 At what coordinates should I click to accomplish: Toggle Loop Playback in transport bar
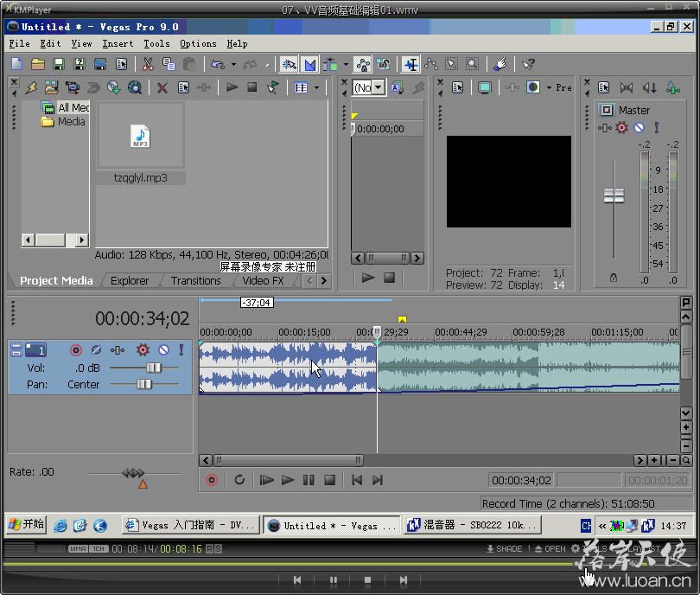[239, 480]
